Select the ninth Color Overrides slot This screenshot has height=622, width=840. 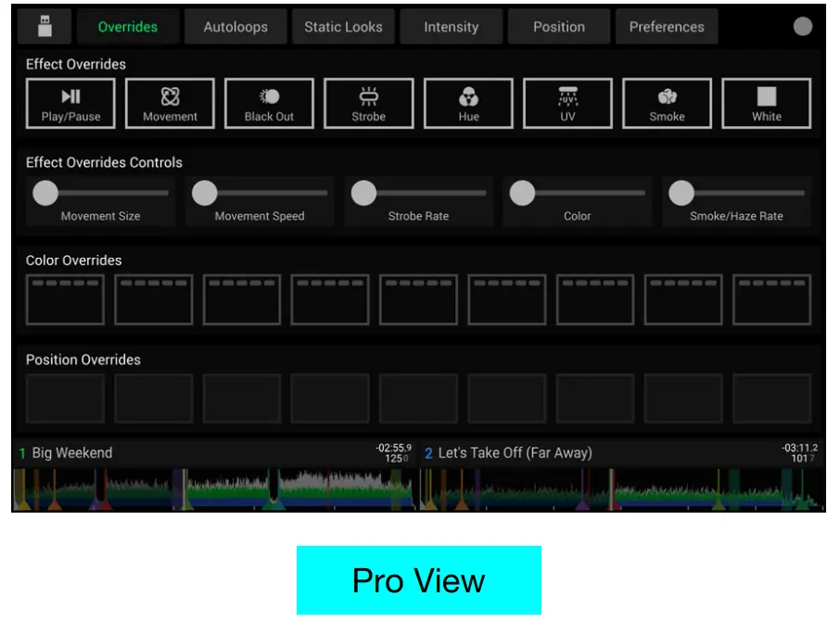(771, 300)
